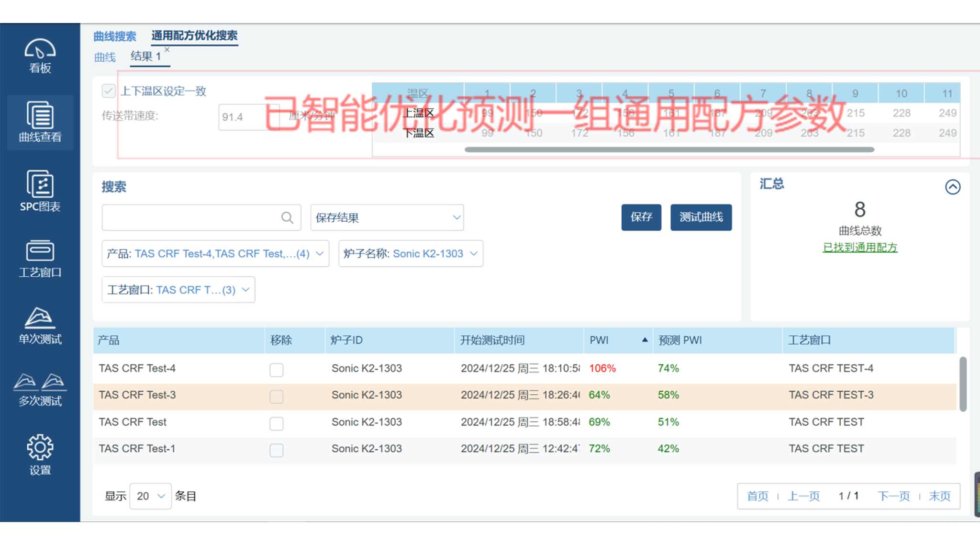Close the 结果 1 tab
Image resolution: width=980 pixels, height=545 pixels.
tap(167, 50)
